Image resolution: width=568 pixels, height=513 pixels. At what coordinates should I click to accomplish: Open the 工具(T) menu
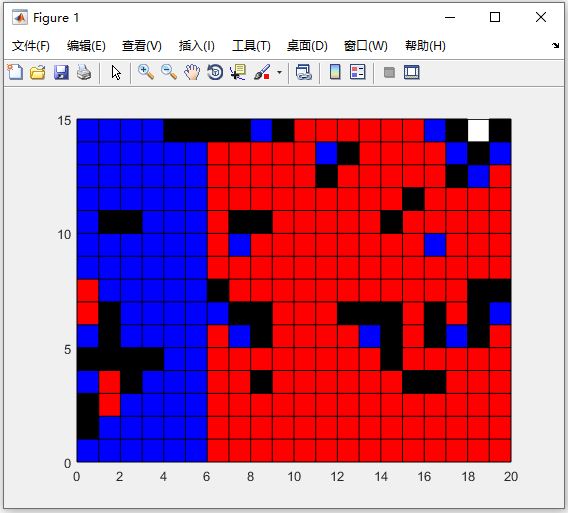(x=251, y=46)
